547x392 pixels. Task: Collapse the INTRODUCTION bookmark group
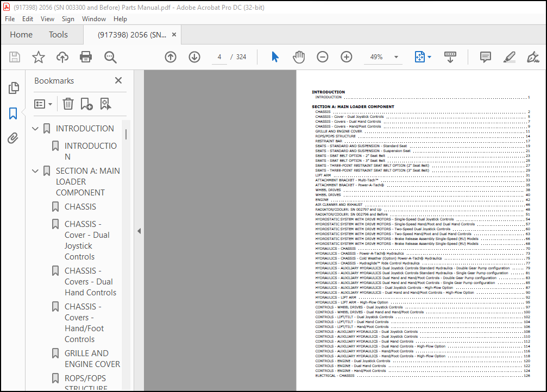35,129
